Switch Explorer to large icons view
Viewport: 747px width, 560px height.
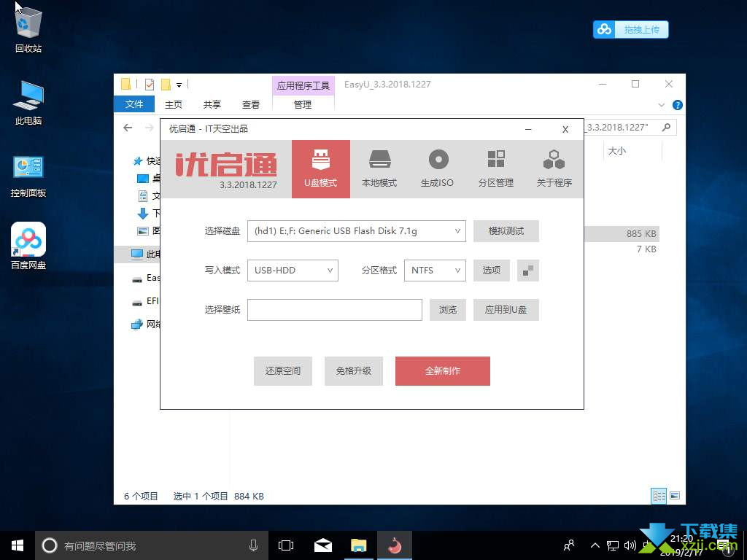pos(675,496)
